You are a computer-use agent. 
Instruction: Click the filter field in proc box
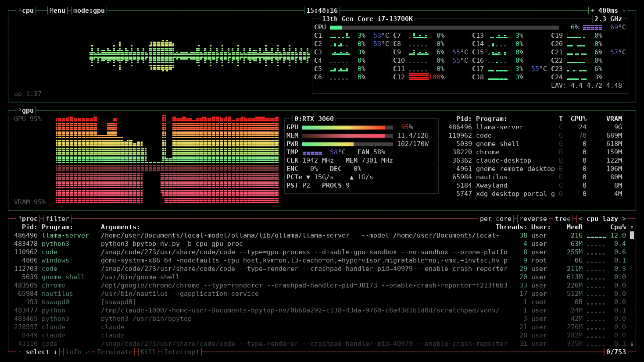coord(57,219)
